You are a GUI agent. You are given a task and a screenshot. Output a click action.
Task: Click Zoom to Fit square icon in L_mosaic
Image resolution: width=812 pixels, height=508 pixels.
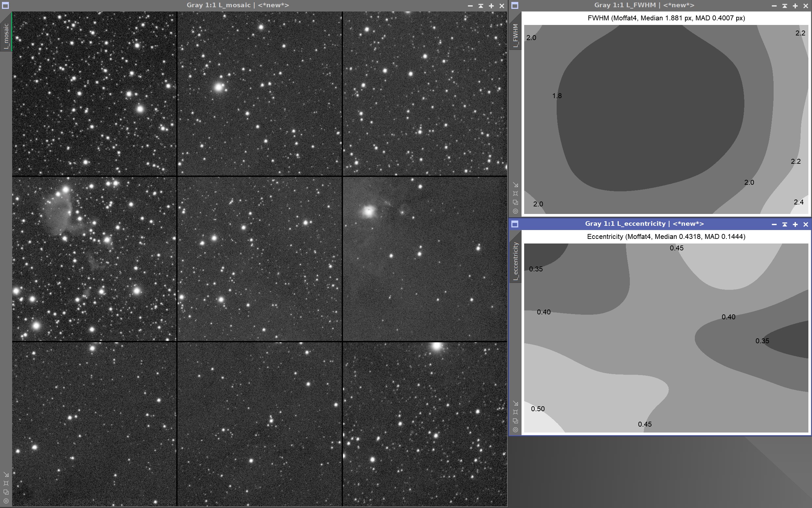coord(6,483)
